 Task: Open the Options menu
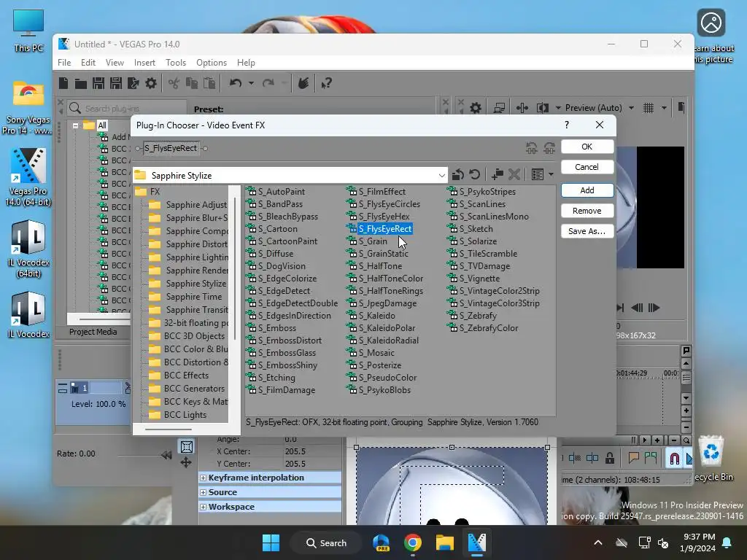click(x=212, y=63)
